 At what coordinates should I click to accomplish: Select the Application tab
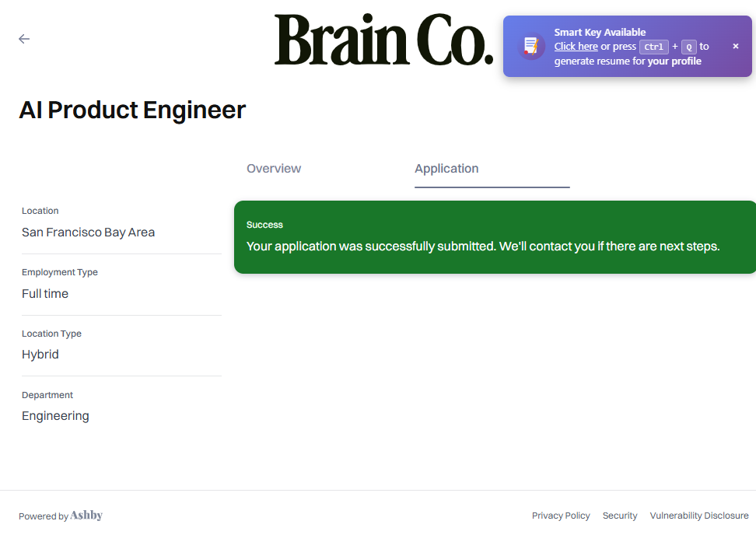coord(446,169)
